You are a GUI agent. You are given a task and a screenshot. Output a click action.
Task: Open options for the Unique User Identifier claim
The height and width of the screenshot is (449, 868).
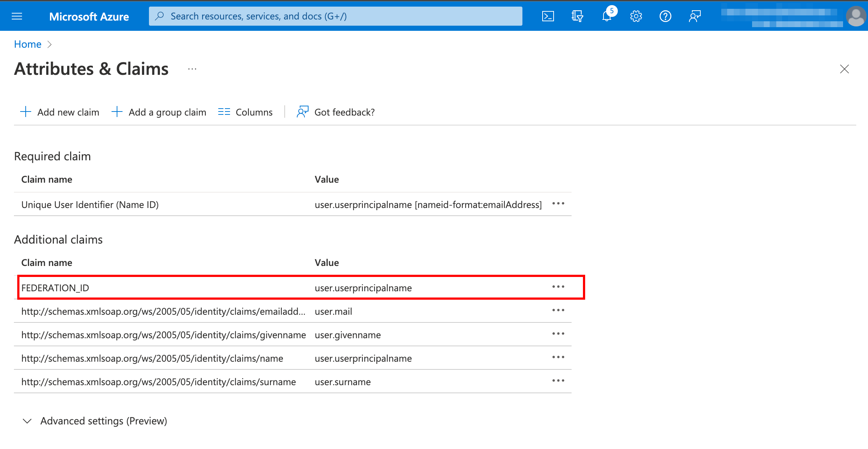click(x=558, y=204)
